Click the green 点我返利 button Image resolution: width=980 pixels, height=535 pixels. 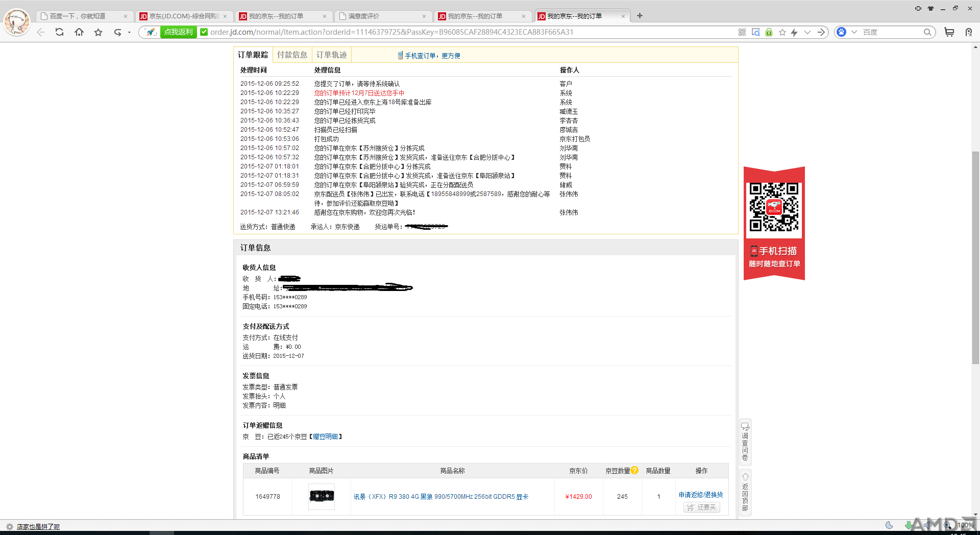click(x=179, y=32)
